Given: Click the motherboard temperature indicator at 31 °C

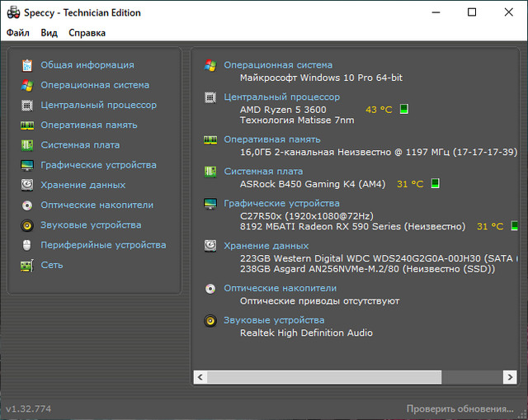Looking at the screenshot, I should pyautogui.click(x=435, y=184).
